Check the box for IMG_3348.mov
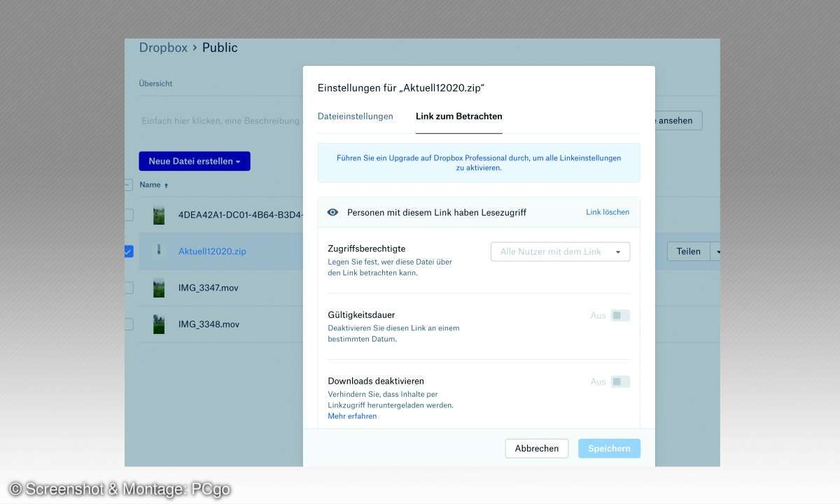 129,324
